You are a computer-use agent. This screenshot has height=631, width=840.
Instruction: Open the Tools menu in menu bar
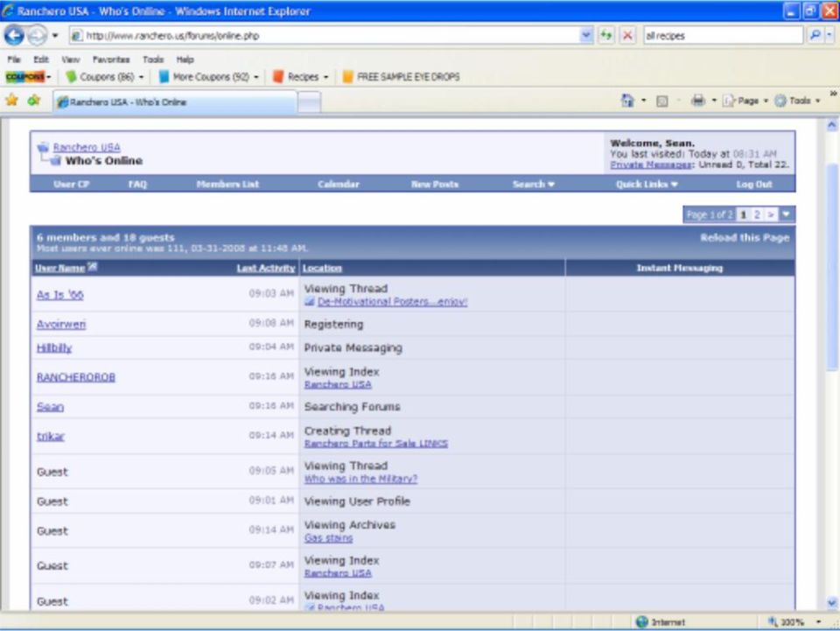point(152,60)
